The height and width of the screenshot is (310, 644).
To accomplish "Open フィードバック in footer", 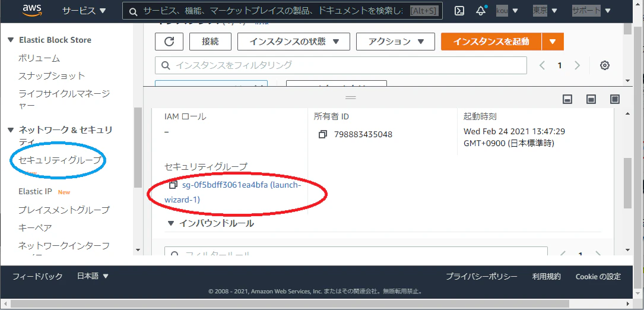I will 37,276.
